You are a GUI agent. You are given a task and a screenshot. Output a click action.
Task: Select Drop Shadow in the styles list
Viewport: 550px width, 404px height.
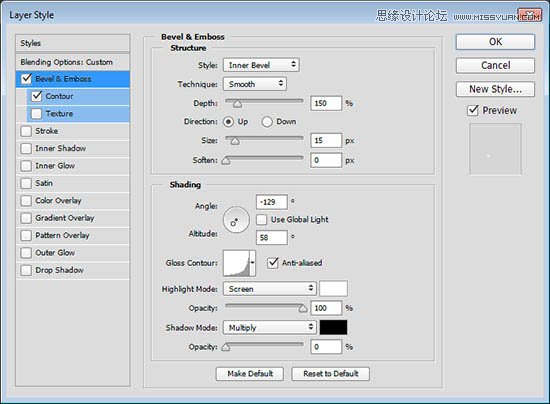(73, 270)
